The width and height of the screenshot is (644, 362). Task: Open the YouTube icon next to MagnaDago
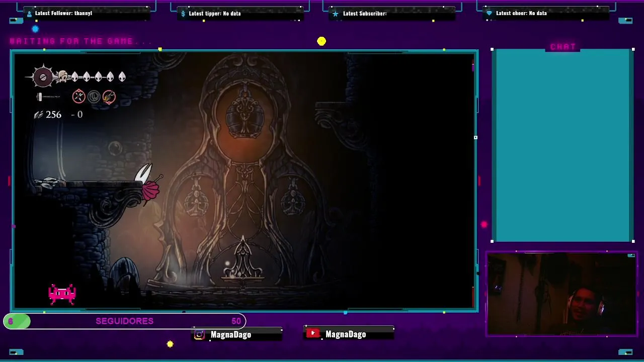(313, 333)
